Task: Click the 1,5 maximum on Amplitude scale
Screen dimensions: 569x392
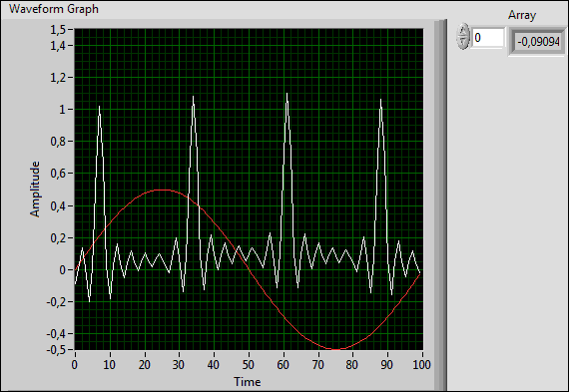Action: click(x=59, y=29)
